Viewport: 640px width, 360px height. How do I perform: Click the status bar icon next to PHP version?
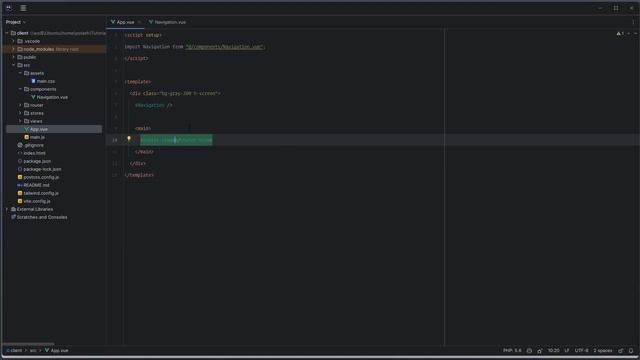click(x=529, y=351)
